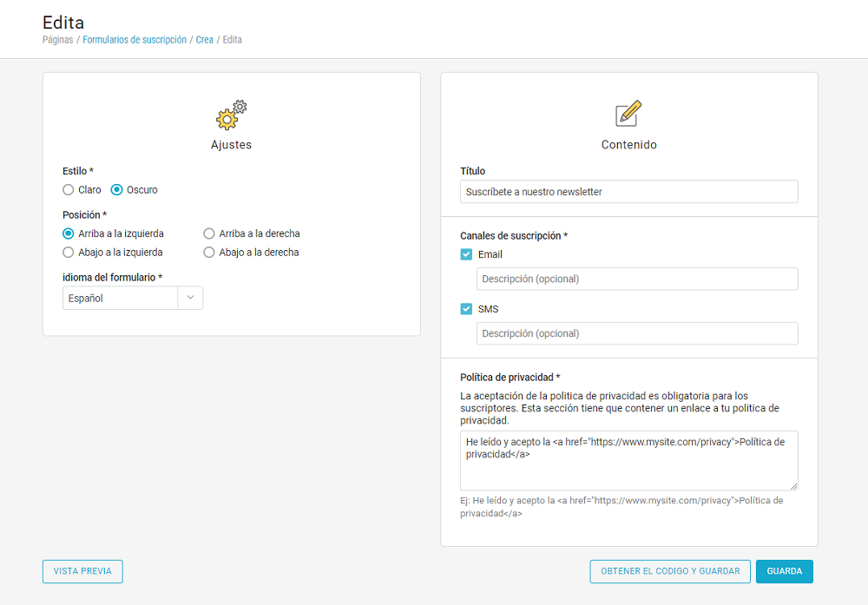Viewport: 868px width, 605px height.
Task: Click the Vista Previa button
Action: click(82, 571)
